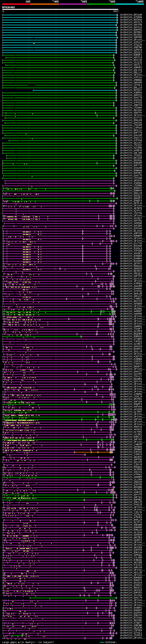Click the UniRef100_B9GFM2 label

point(131,30)
